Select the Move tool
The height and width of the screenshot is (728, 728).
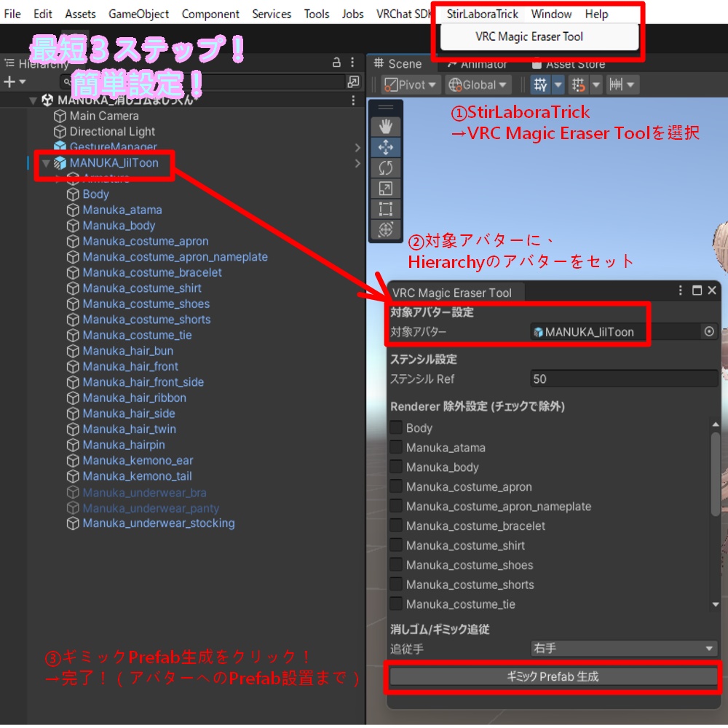tap(385, 148)
